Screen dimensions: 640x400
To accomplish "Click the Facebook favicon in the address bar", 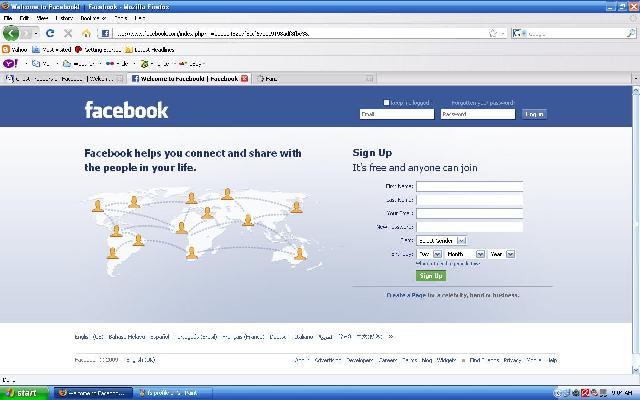I will pos(105,33).
